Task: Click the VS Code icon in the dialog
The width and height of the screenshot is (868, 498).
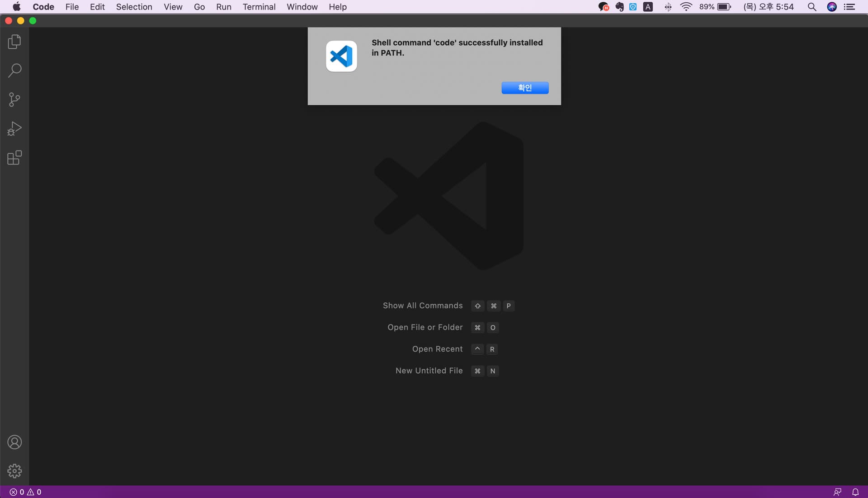Action: coord(341,56)
